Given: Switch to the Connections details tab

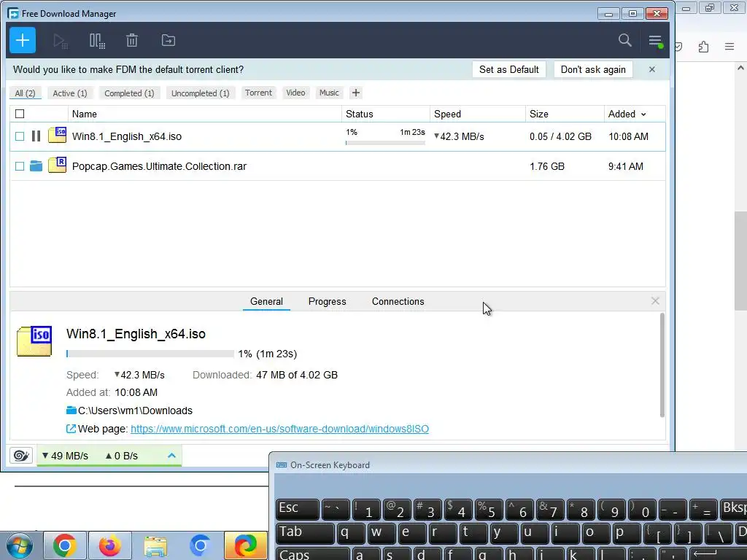Looking at the screenshot, I should point(398,301).
